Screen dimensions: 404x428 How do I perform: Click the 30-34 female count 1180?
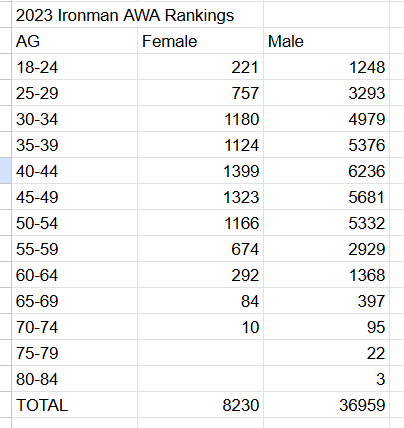(200, 119)
